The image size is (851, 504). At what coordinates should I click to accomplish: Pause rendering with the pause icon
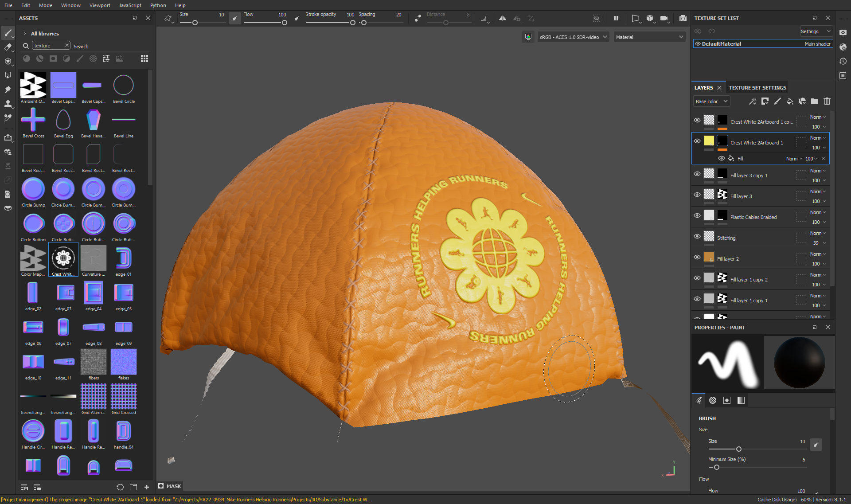616,18
